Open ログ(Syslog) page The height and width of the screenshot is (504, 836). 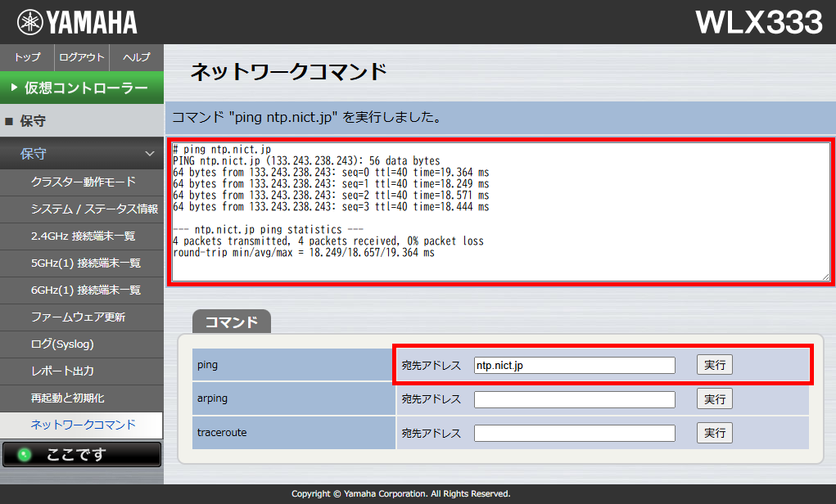point(82,344)
